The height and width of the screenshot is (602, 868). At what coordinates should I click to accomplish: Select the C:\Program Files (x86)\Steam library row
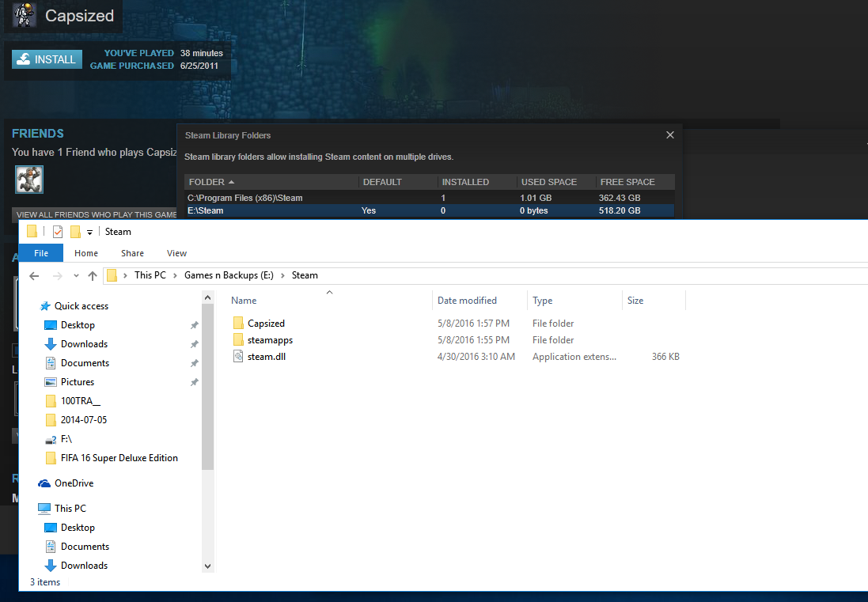(x=430, y=198)
